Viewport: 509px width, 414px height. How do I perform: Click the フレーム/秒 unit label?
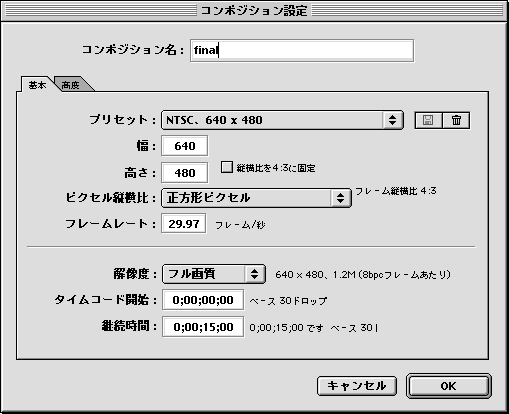pyautogui.click(x=240, y=225)
